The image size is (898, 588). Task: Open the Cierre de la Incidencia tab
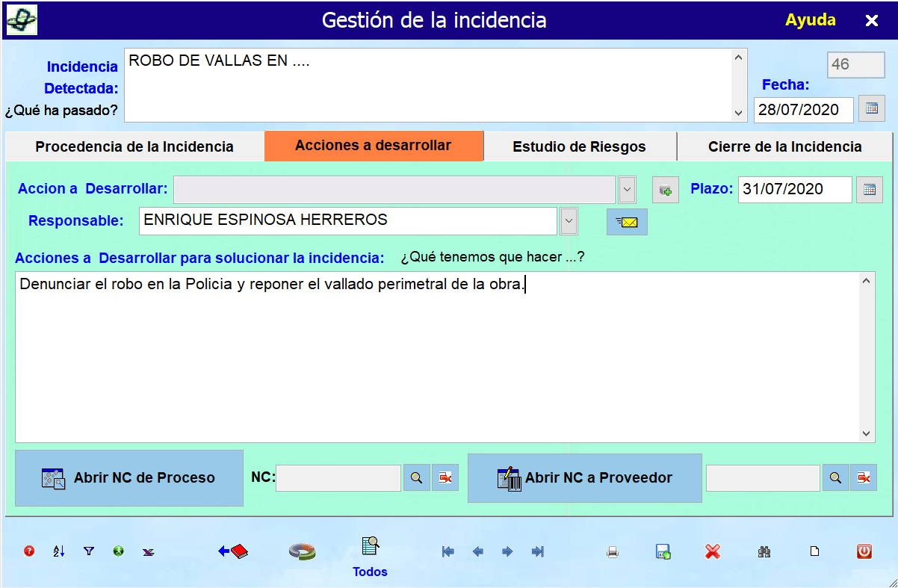pyautogui.click(x=785, y=146)
